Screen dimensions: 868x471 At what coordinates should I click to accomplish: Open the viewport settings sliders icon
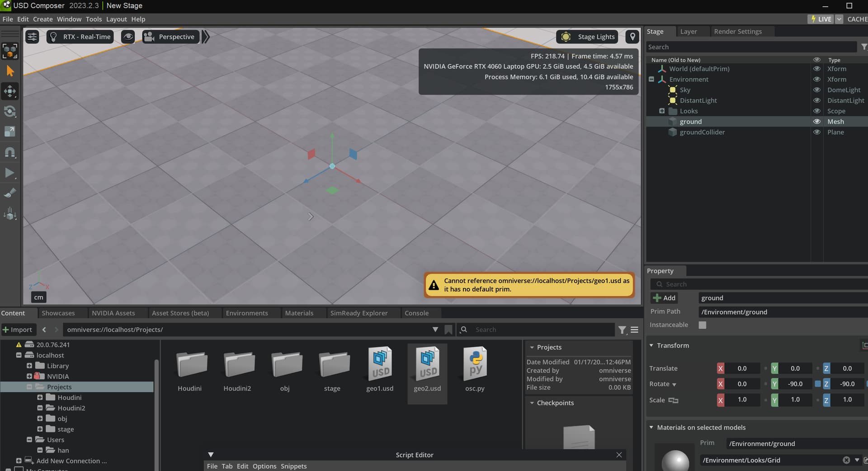click(32, 37)
